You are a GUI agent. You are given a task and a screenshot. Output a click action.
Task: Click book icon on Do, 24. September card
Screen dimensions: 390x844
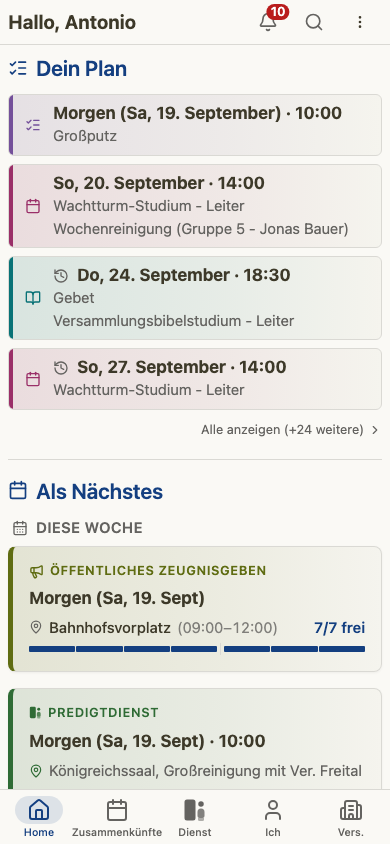tap(33, 298)
